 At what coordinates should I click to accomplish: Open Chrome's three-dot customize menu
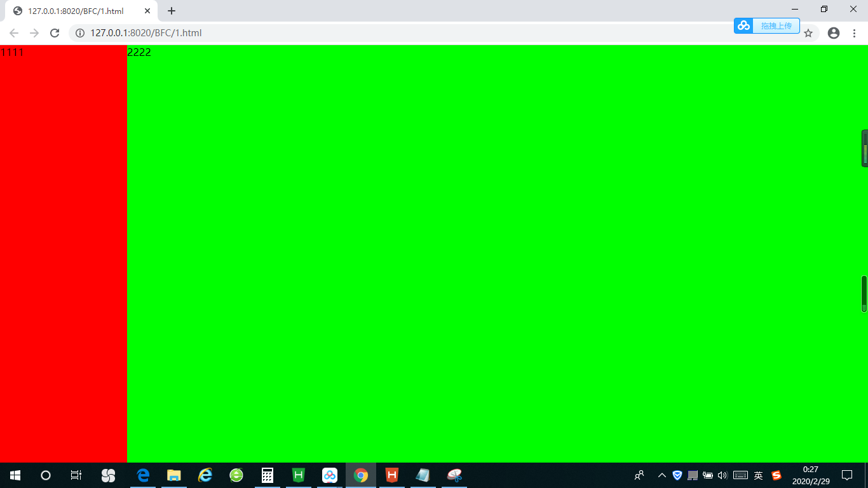(854, 33)
